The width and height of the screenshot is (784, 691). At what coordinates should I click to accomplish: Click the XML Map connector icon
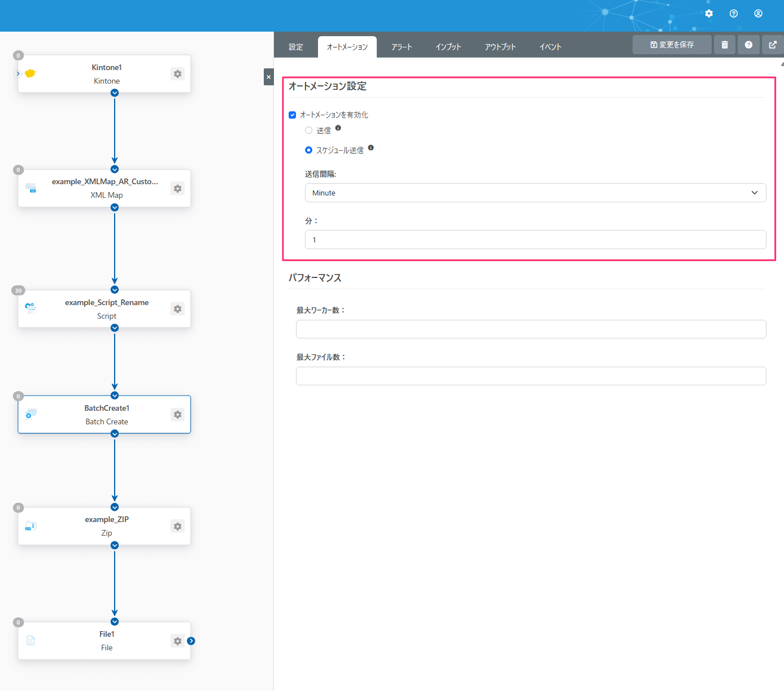pos(31,188)
